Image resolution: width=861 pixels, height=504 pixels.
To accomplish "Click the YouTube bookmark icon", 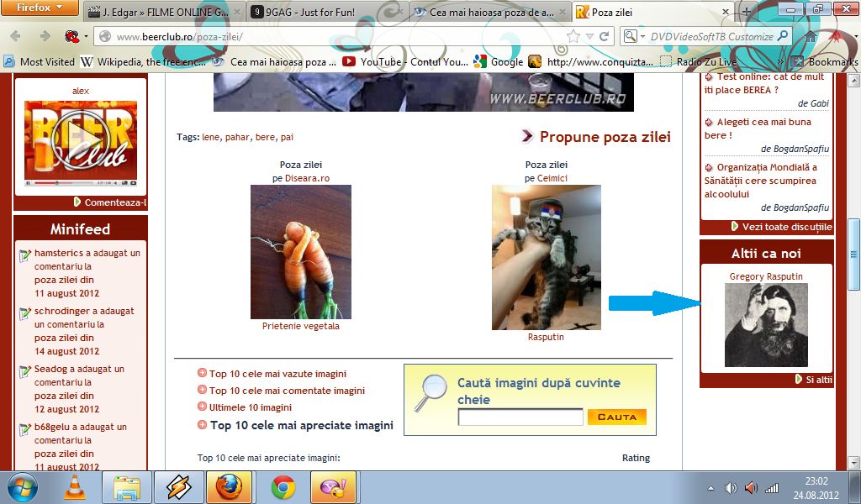I will coord(349,61).
